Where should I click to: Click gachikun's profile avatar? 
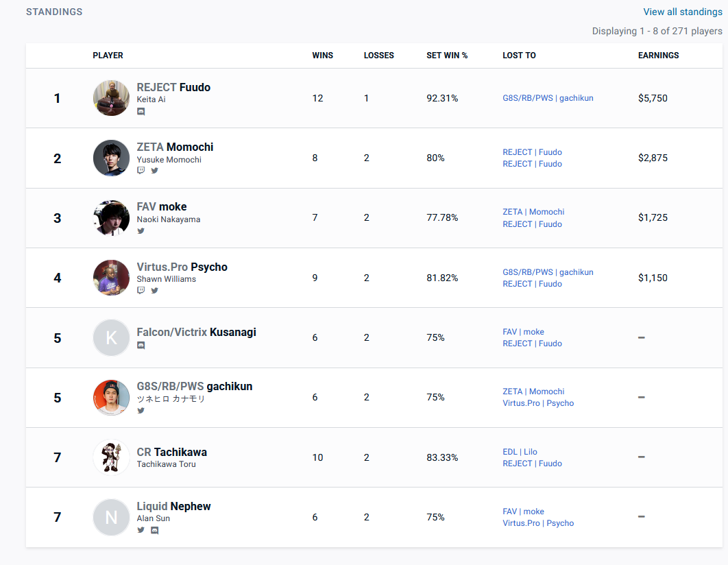[111, 398]
